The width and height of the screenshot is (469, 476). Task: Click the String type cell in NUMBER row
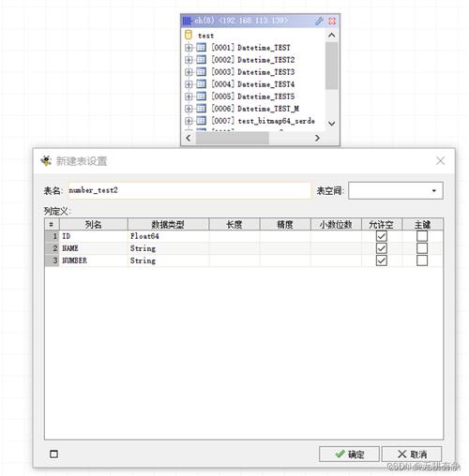coord(168,260)
